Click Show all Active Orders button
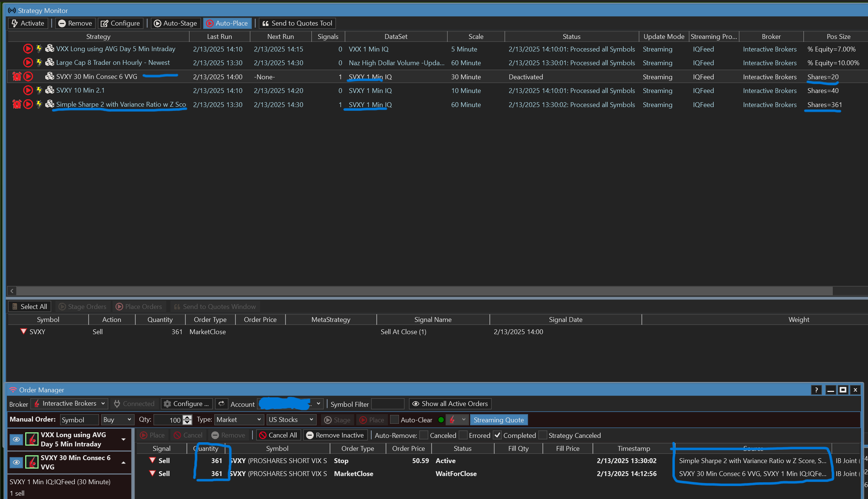Screen dimensions: 868x499 point(450,403)
